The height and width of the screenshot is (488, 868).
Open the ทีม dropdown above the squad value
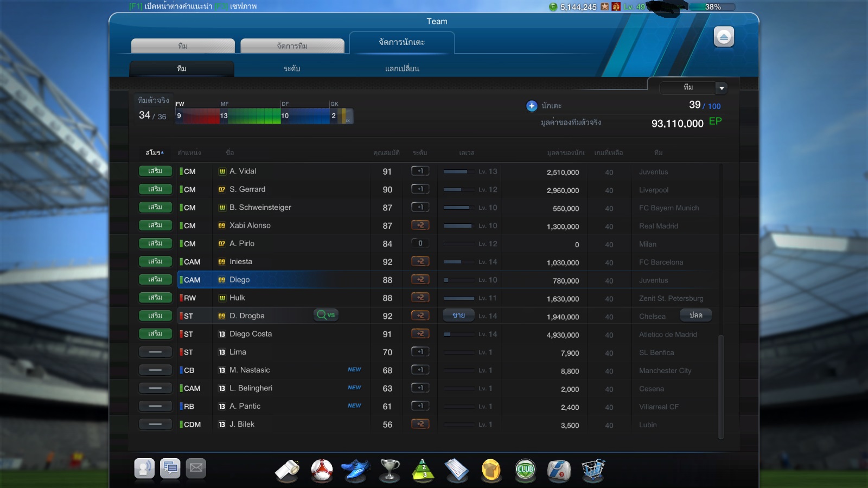[693, 87]
